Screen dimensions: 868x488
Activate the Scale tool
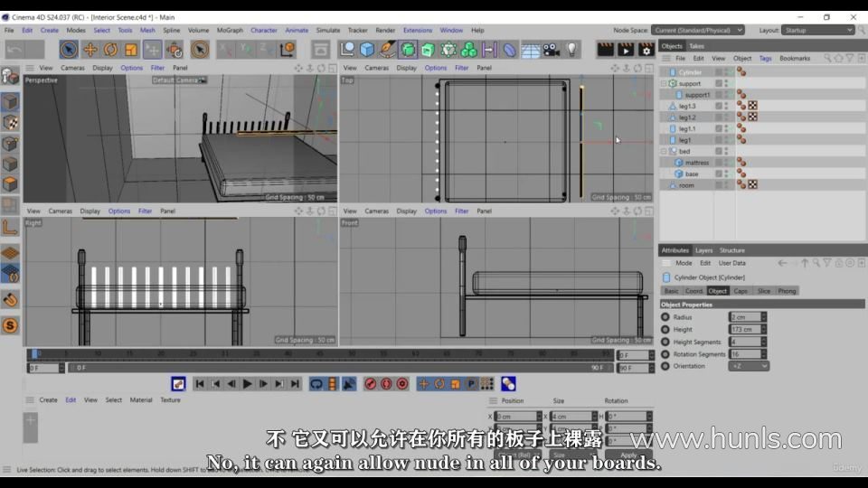coord(131,50)
